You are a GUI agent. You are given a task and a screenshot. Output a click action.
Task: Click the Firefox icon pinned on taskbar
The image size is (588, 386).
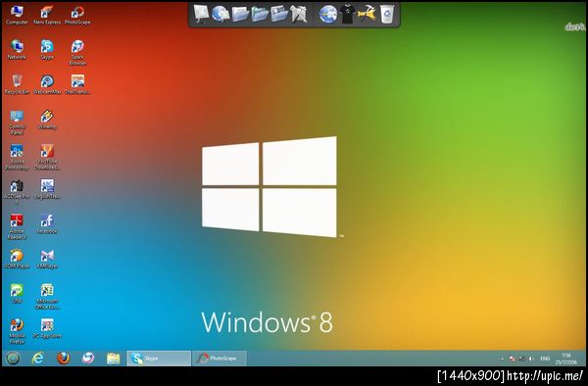click(63, 359)
